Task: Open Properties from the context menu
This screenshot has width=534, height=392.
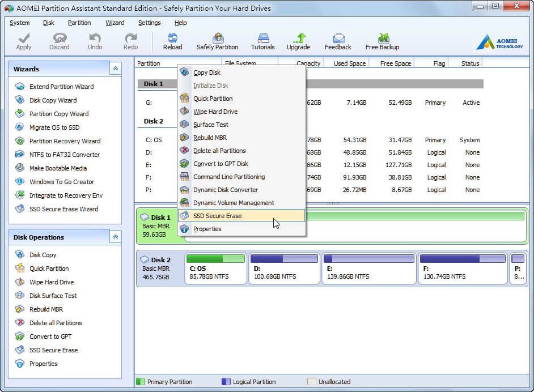Action: [241, 229]
